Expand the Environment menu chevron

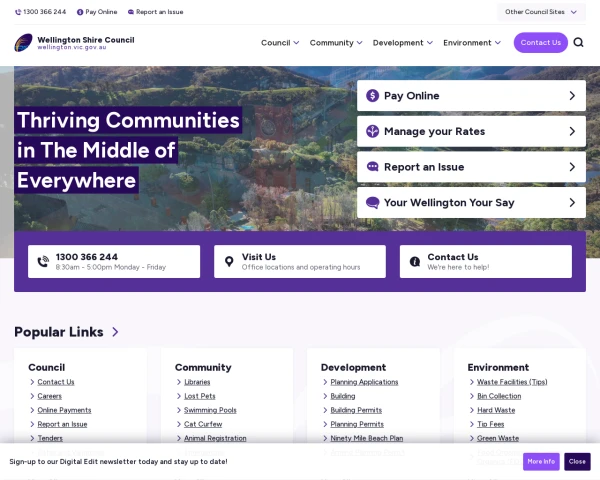[x=497, y=43]
